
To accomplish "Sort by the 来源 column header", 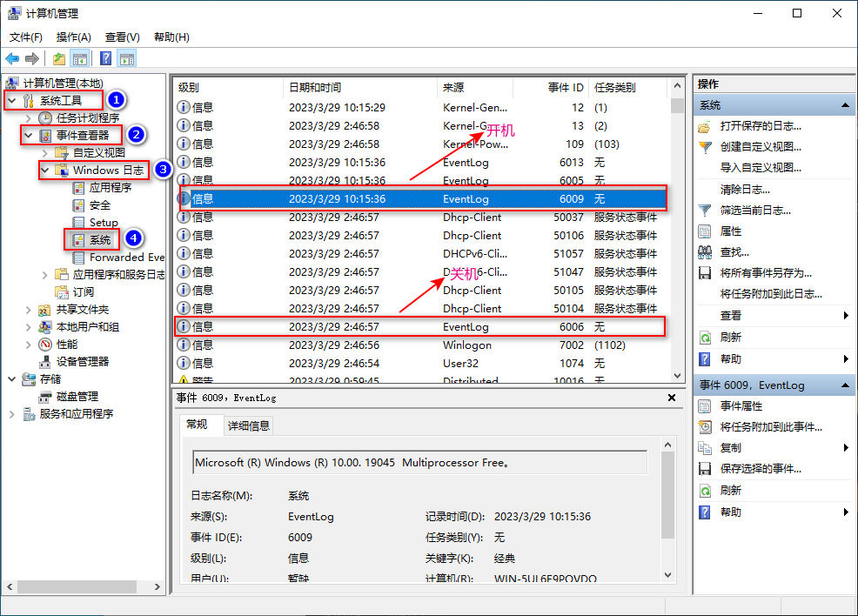I will 475,88.
